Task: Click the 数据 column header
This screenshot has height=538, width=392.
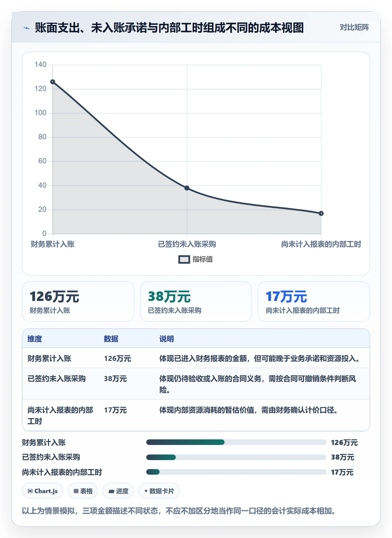Action: point(111,339)
